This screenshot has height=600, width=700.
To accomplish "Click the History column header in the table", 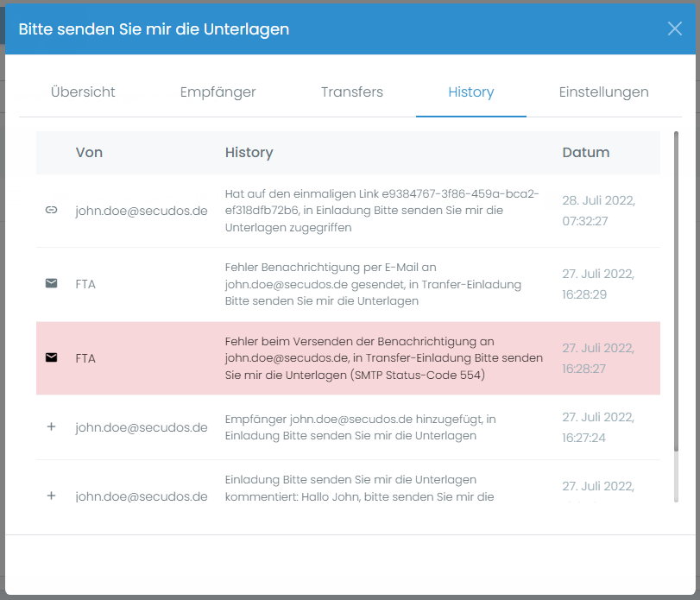I will (x=249, y=153).
